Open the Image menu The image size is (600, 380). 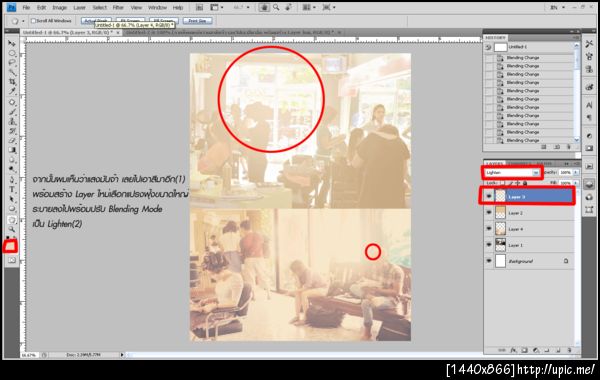click(59, 7)
